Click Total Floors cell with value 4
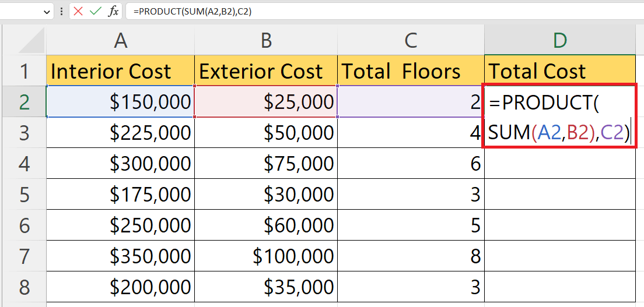The image size is (644, 307). tap(411, 133)
